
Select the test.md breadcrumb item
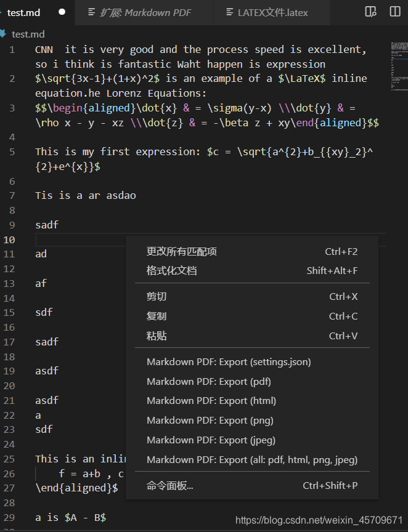pyautogui.click(x=28, y=34)
